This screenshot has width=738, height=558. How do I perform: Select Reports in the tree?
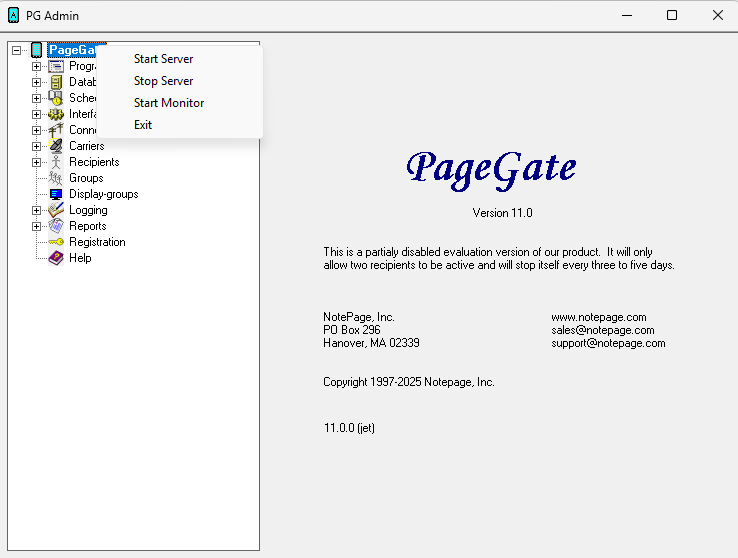click(x=88, y=226)
